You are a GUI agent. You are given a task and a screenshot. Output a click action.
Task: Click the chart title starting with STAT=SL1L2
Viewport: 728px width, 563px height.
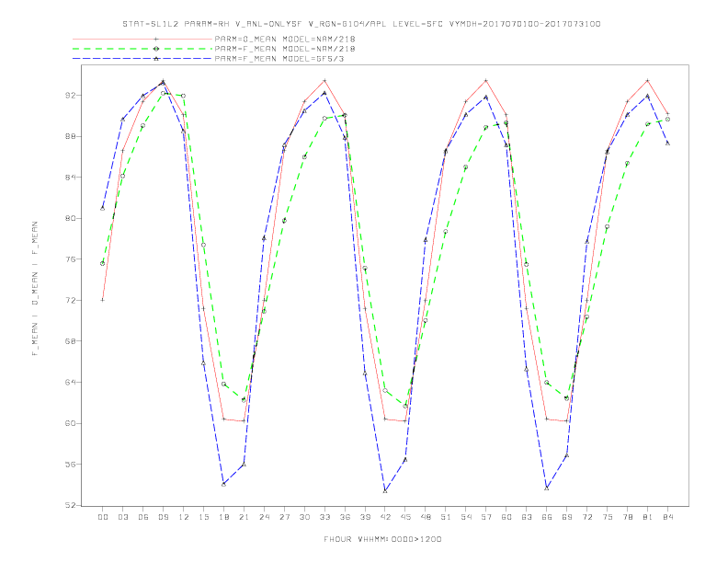[361, 24]
